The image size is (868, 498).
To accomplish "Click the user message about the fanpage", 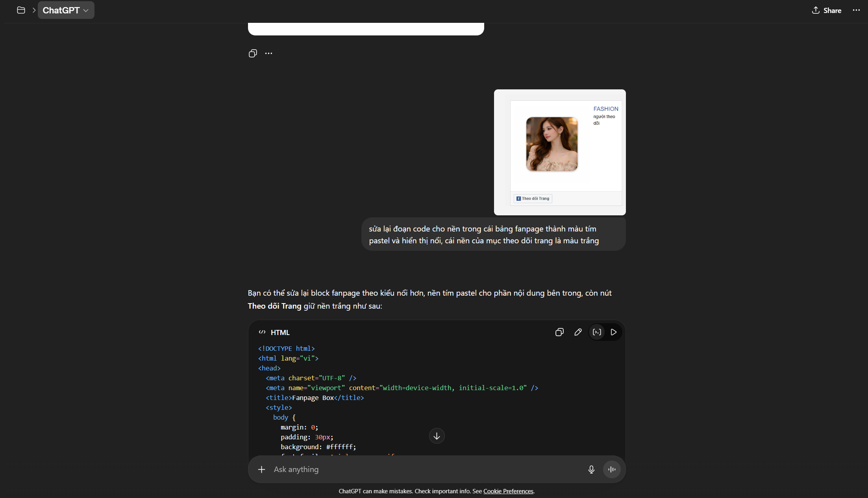I will point(483,235).
